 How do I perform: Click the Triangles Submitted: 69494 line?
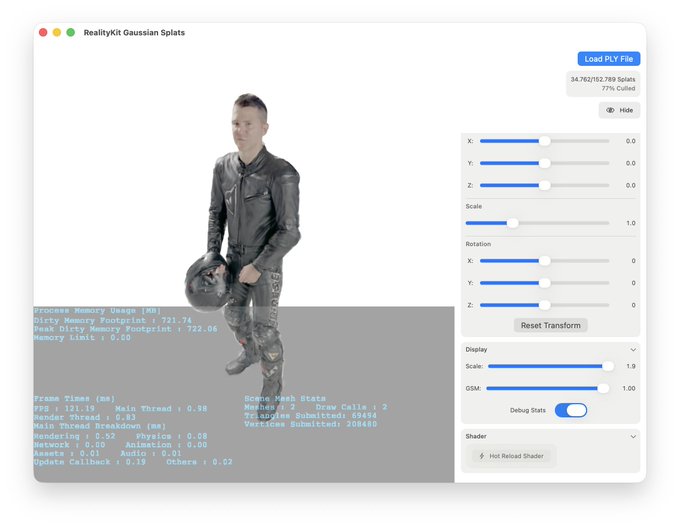point(310,416)
